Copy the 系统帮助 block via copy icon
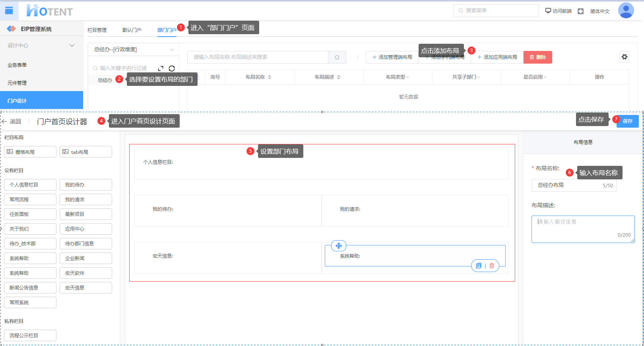Screen dimensions: 644x346 pos(479,266)
